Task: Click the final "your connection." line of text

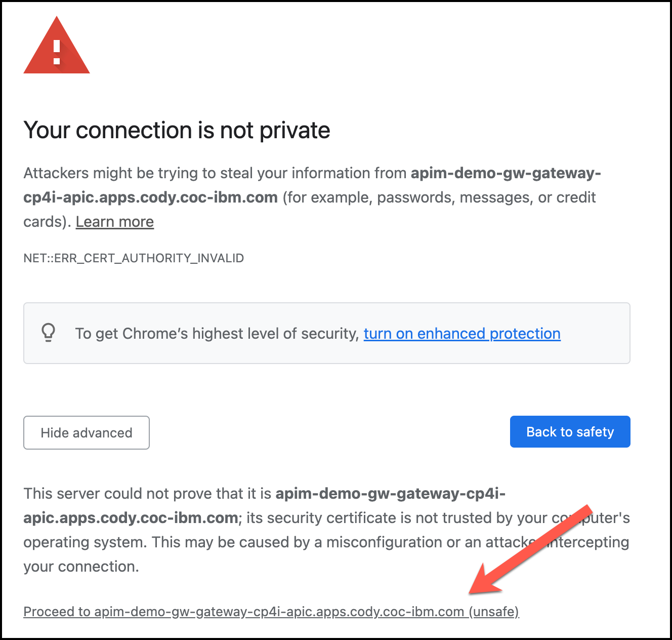Action: click(x=81, y=567)
